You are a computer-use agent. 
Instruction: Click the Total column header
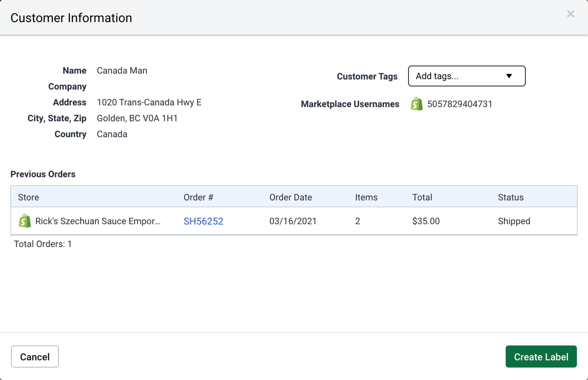coord(422,197)
